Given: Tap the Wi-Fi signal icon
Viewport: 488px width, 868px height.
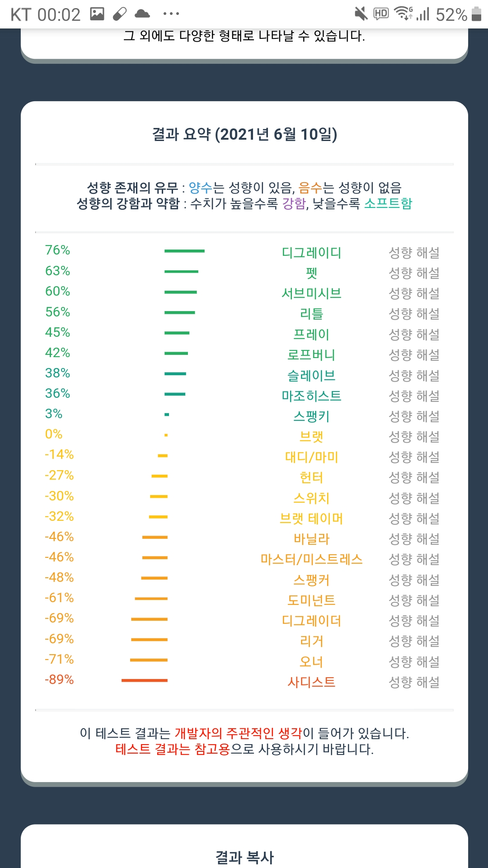Looking at the screenshot, I should tap(403, 14).
